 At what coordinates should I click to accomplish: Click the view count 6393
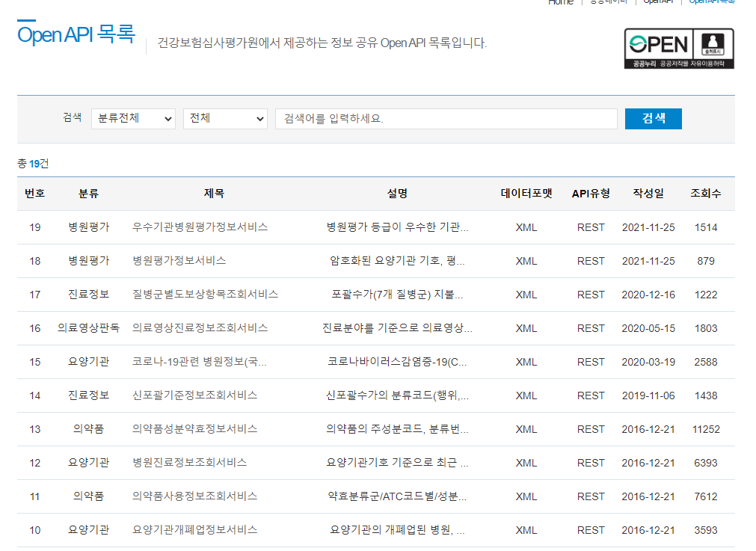tap(706, 463)
